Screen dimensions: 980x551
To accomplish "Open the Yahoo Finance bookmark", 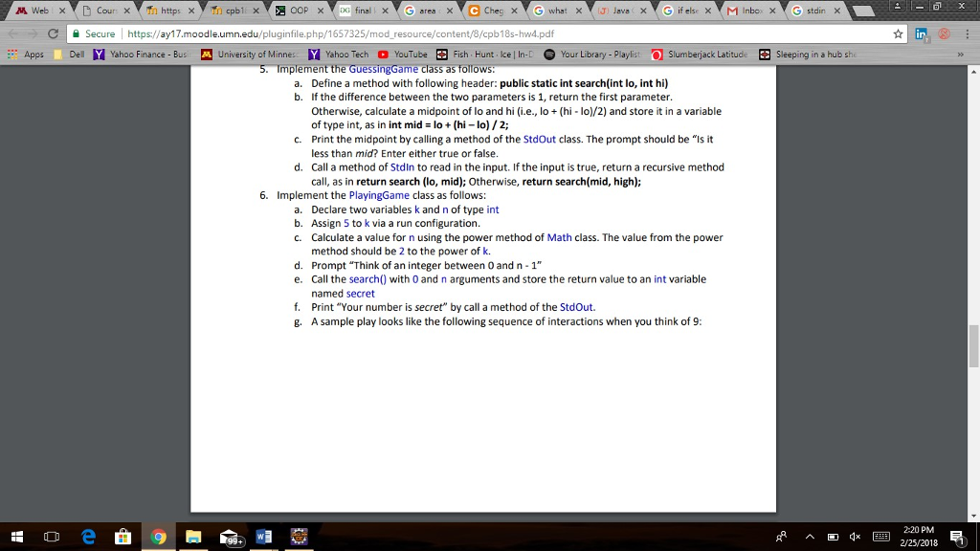I will pyautogui.click(x=139, y=55).
